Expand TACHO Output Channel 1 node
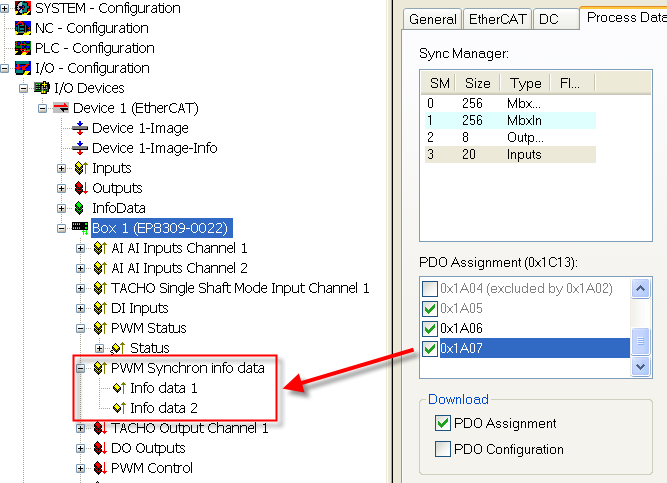 point(80,428)
